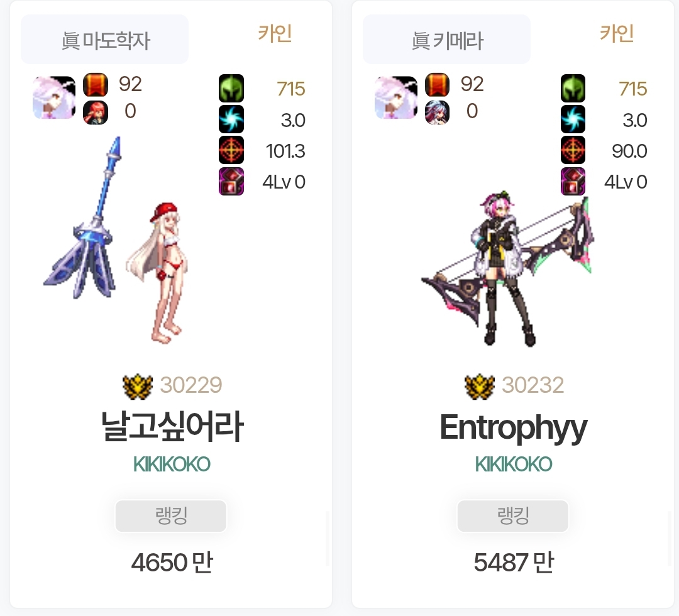This screenshot has width=679, height=616.
Task: Open the KIKIKOKO link under Entrophyy
Action: tap(514, 465)
